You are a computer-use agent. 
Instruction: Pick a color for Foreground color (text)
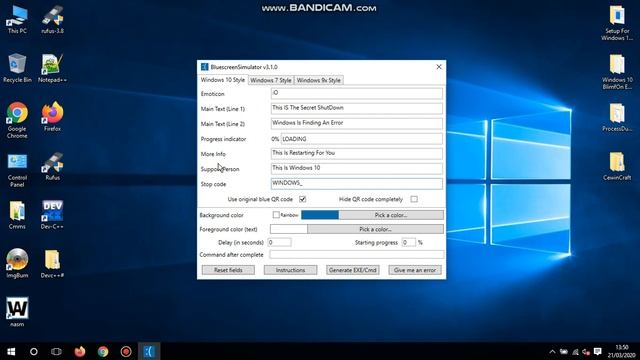(376, 229)
